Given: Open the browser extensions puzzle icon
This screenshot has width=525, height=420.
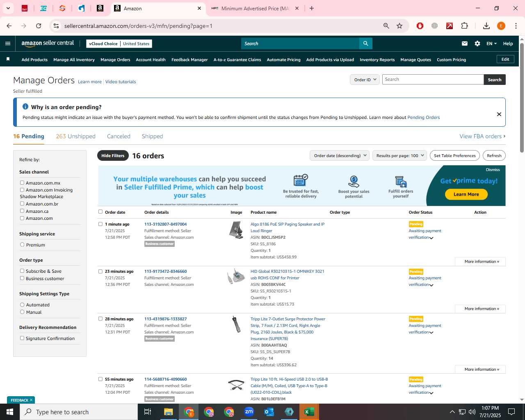Looking at the screenshot, I should click(464, 26).
